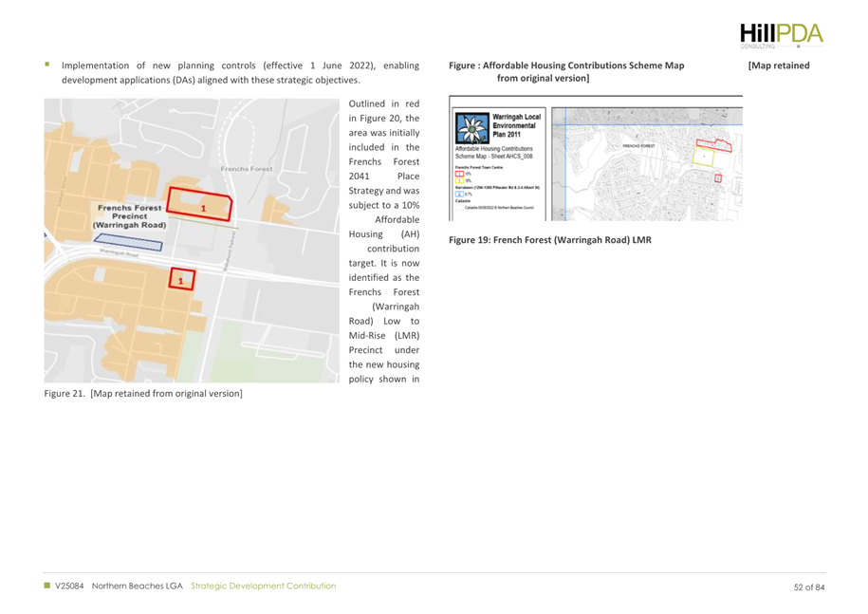Click the blue 8.7% legend box
This screenshot has width=868, height=614.
(461, 194)
